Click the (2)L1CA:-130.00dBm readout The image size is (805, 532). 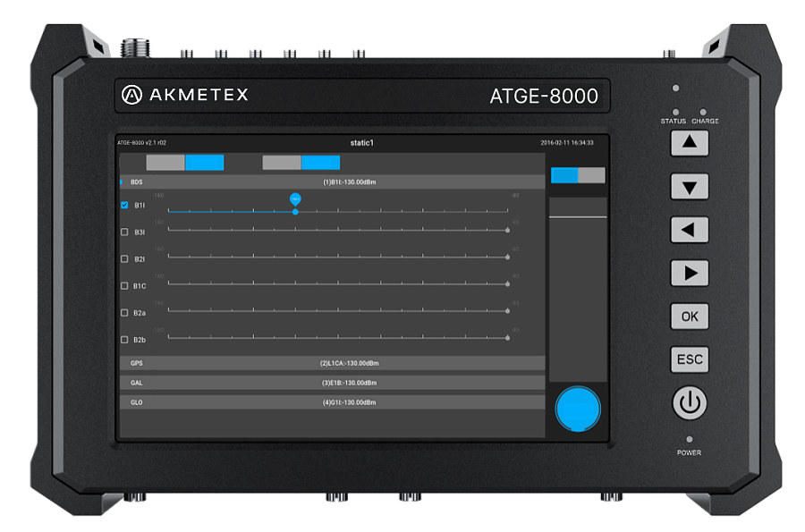coord(349,363)
